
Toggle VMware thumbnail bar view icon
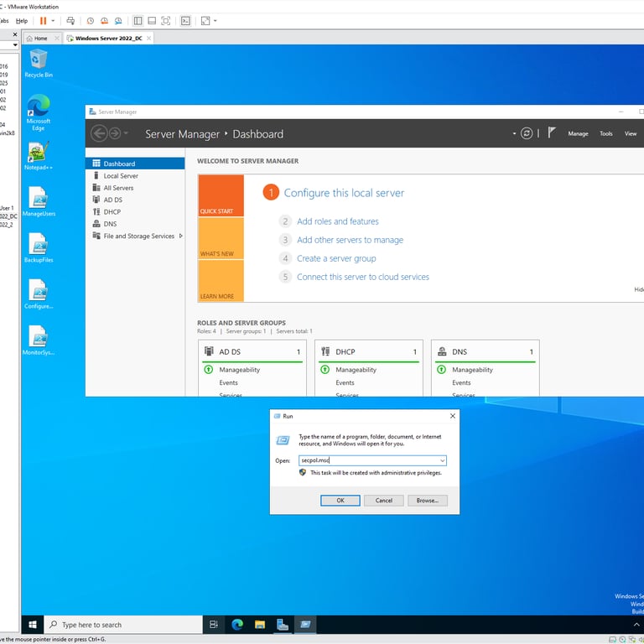pyautogui.click(x=152, y=20)
